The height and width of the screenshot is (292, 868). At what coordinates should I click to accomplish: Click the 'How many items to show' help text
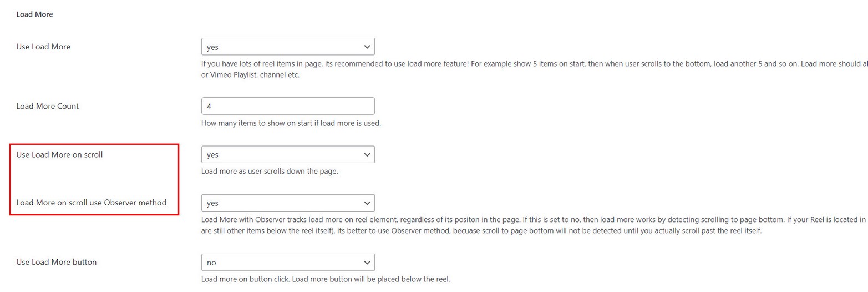click(x=291, y=123)
